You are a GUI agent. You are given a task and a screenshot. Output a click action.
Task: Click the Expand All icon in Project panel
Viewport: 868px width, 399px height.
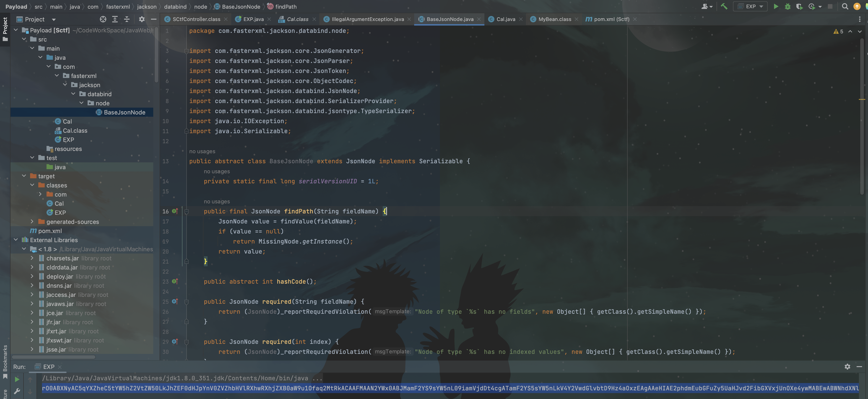pyautogui.click(x=115, y=19)
